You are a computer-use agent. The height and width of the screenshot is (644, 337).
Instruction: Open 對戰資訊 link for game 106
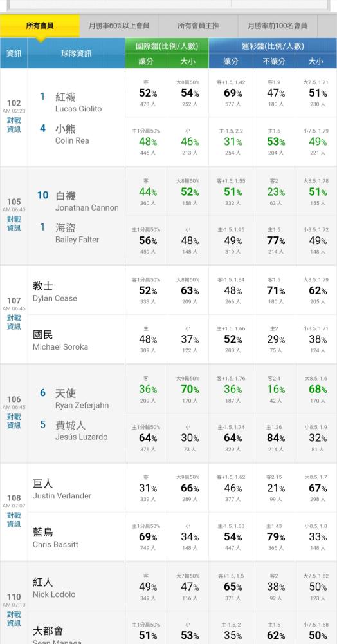point(14,421)
